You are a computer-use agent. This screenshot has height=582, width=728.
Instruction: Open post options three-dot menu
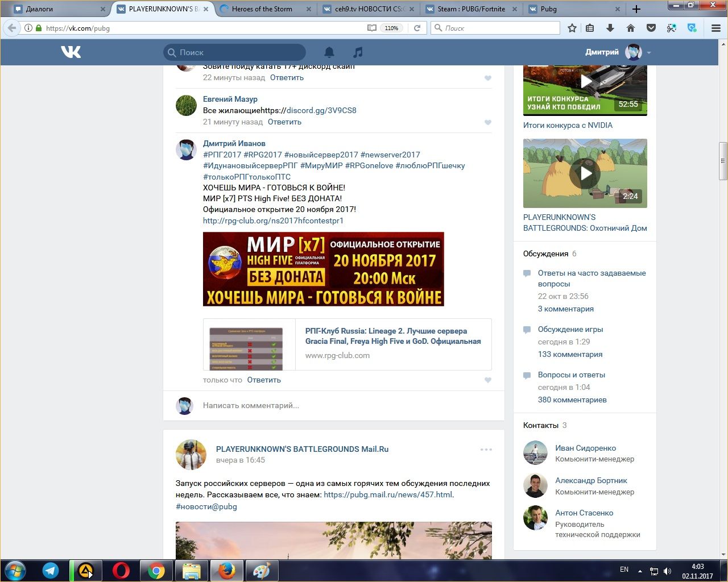click(486, 450)
